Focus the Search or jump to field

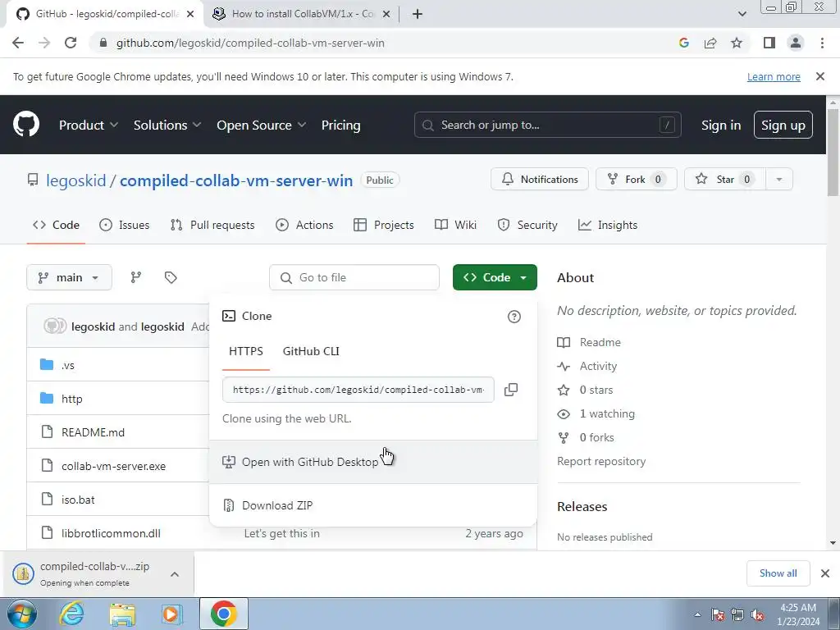(x=547, y=125)
